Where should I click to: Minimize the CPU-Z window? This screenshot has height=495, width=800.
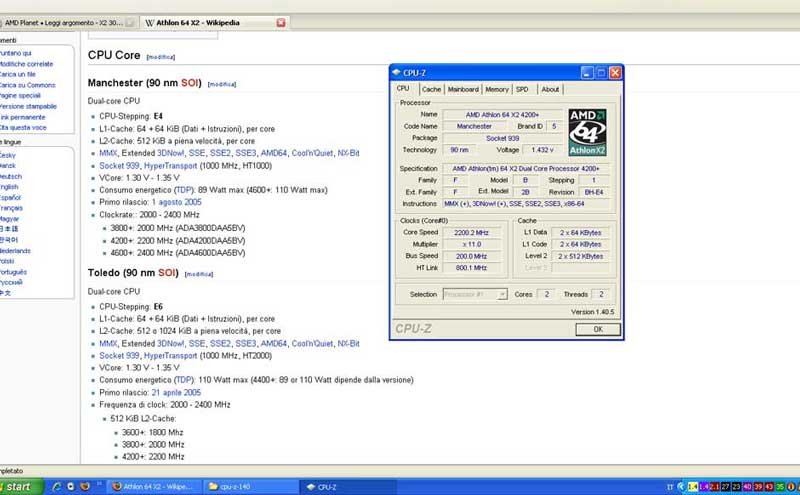coord(587,73)
